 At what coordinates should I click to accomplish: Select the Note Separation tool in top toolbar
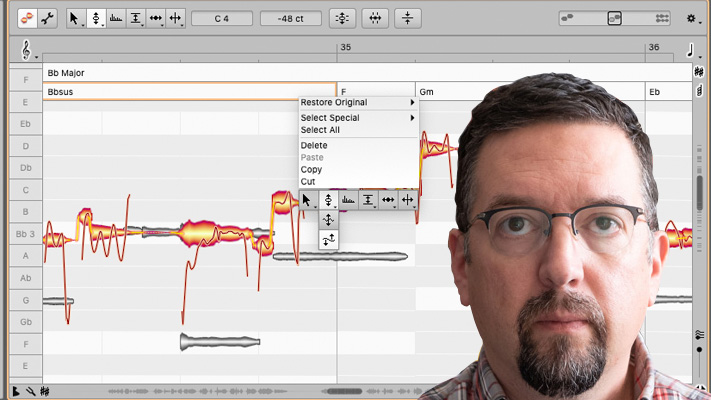(176, 18)
